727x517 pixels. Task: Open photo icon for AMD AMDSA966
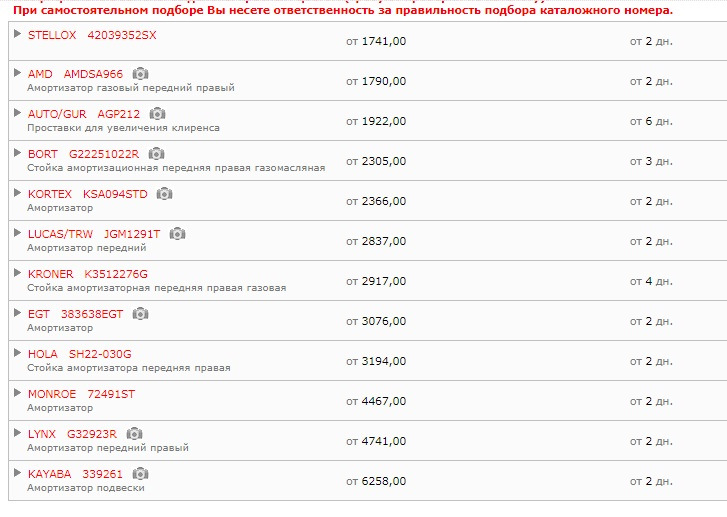pos(140,74)
